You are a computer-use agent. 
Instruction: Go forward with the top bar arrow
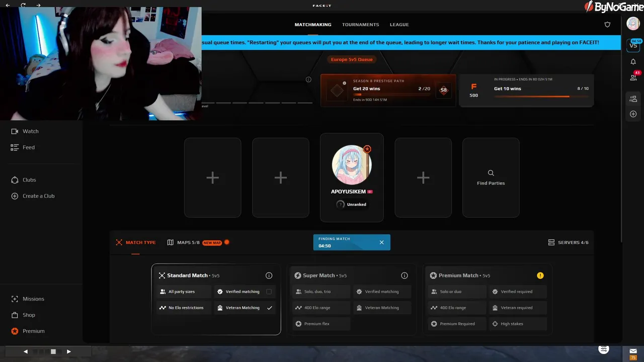(38, 6)
